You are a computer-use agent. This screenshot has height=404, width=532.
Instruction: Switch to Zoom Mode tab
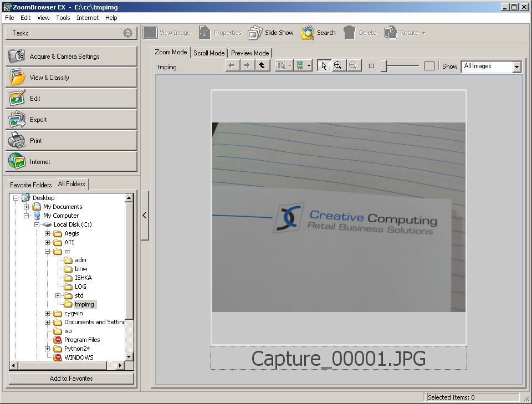click(171, 52)
